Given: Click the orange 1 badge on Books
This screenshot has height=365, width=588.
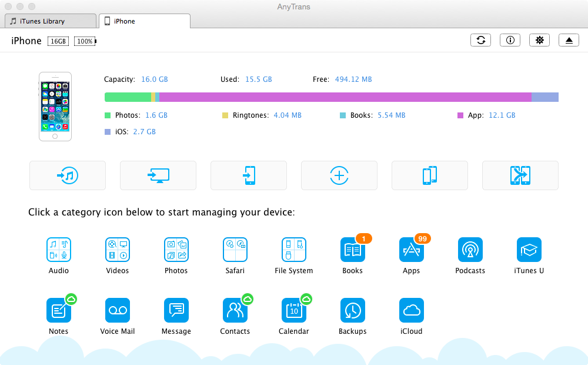Looking at the screenshot, I should 363,239.
